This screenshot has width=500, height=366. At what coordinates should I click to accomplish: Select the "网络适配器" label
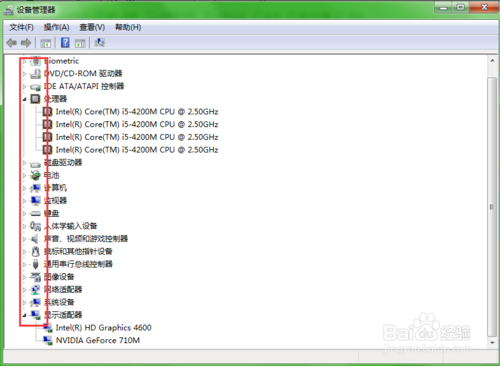click(x=63, y=290)
